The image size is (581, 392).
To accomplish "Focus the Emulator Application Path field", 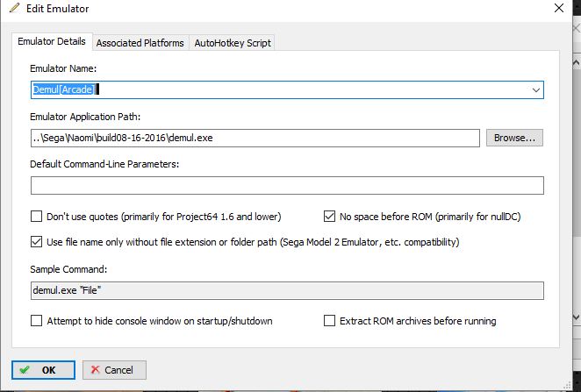I will [255, 139].
